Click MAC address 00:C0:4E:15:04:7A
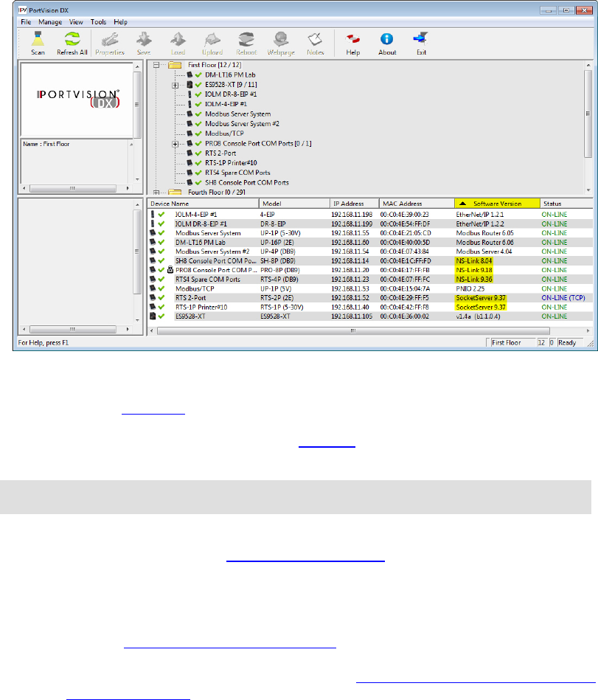This screenshot has height=700, width=598. (x=406, y=288)
